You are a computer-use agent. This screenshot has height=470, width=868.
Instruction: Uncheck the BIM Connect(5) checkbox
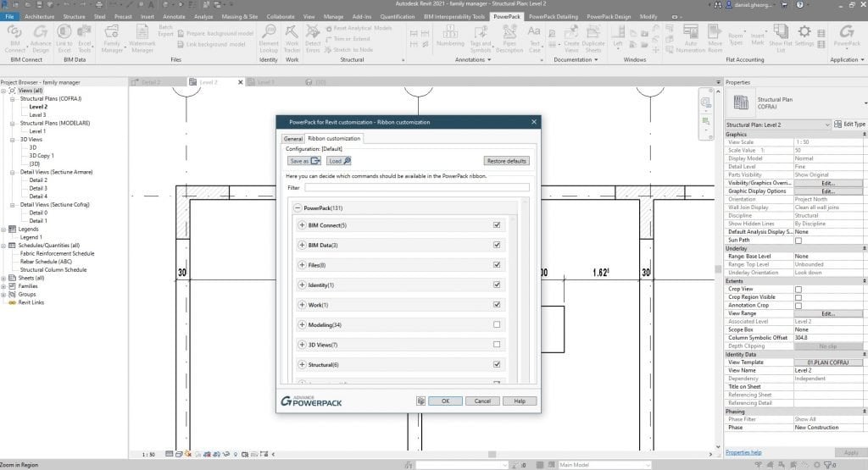pyautogui.click(x=497, y=225)
